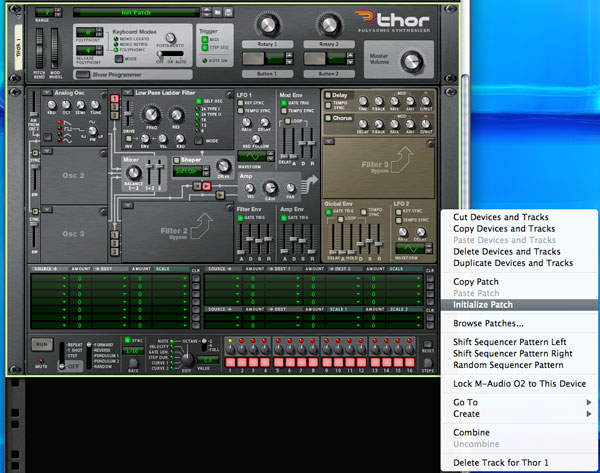Click the Show Programmer button
Viewport: 600px width, 473px height.
pyautogui.click(x=82, y=75)
